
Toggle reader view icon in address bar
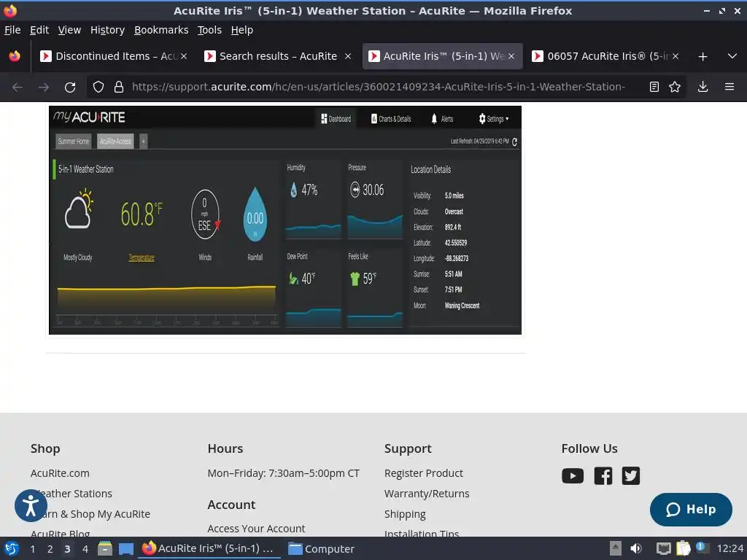tap(654, 87)
